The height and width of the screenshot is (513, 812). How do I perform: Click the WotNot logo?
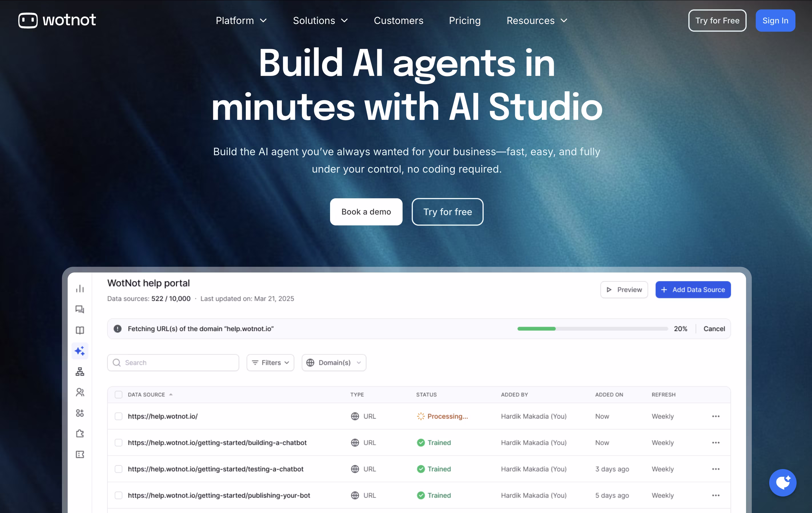[57, 20]
